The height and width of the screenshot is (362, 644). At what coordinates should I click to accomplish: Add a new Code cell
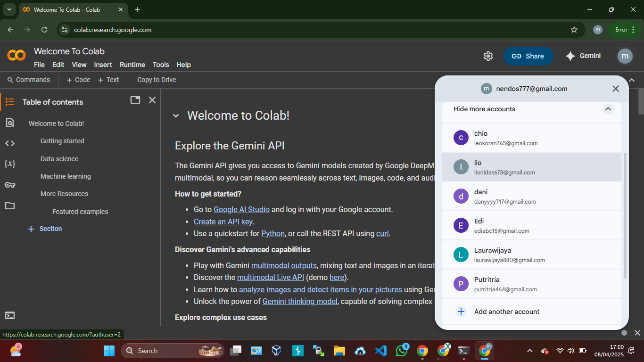[78, 80]
